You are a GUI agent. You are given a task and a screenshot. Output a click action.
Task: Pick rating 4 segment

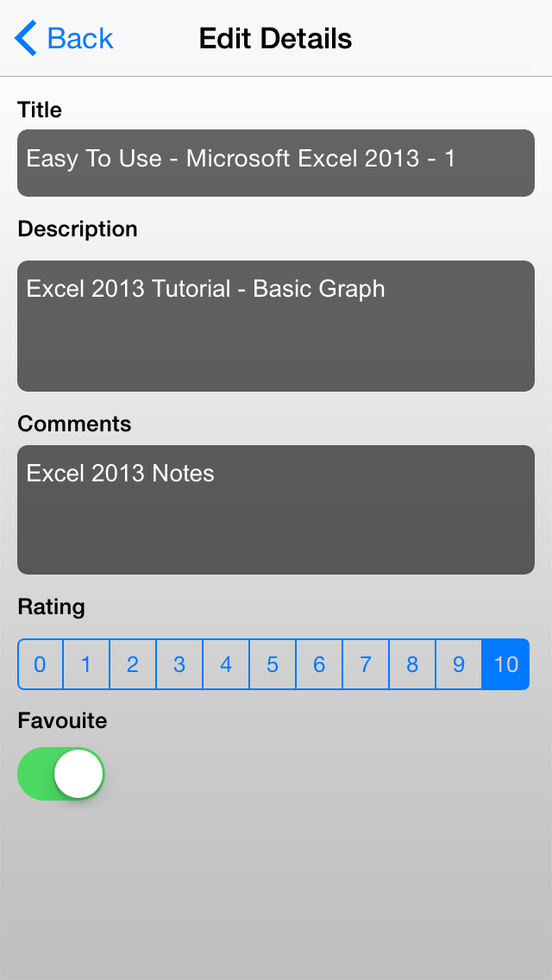[226, 664]
